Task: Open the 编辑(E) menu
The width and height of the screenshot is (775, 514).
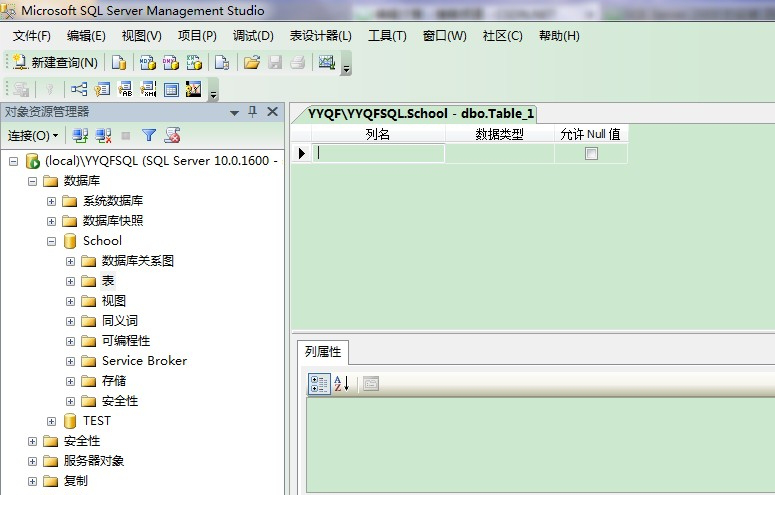Action: point(86,36)
